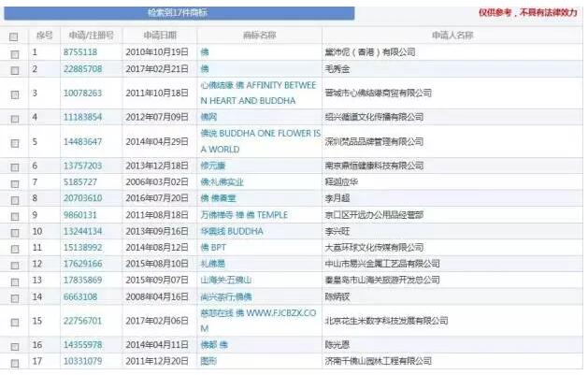Select checkbox next to 9860131
The image size is (588, 375).
pyautogui.click(x=15, y=217)
